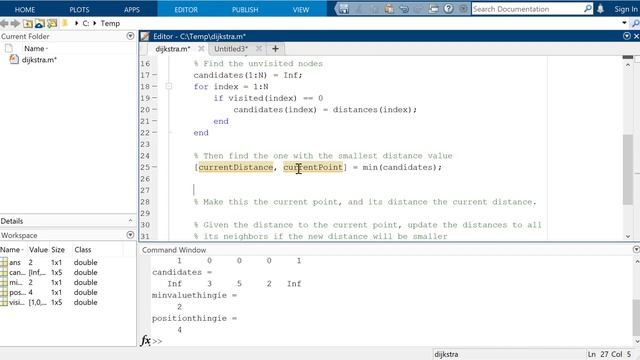Click the Sign In link
The image size is (640, 360).
(x=626, y=9)
